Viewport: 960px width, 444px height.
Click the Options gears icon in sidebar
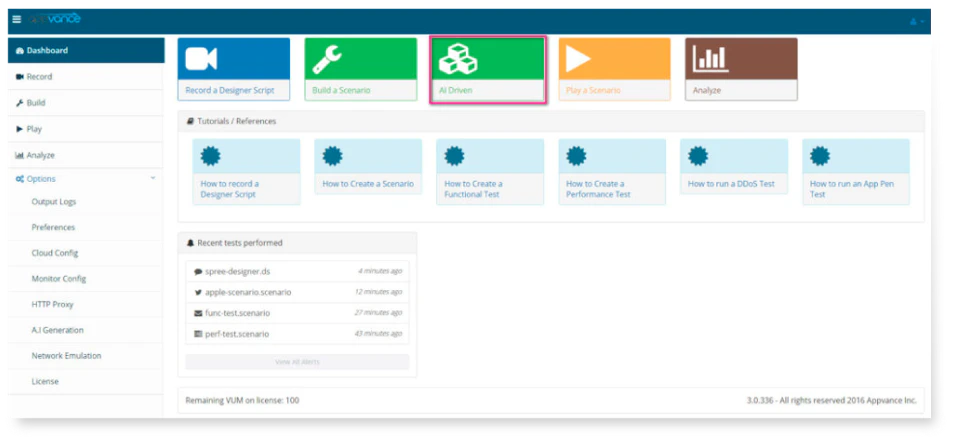point(20,179)
